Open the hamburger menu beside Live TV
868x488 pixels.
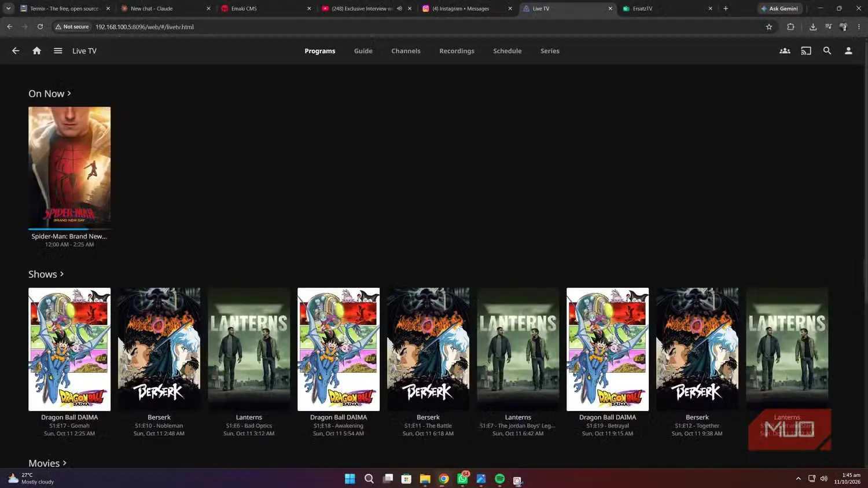58,51
